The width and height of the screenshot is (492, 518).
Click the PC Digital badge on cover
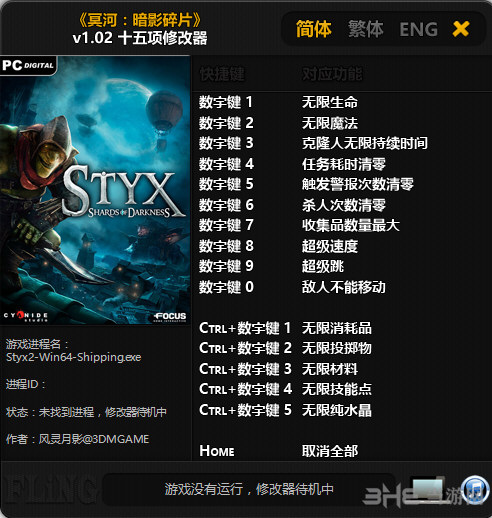point(28,65)
